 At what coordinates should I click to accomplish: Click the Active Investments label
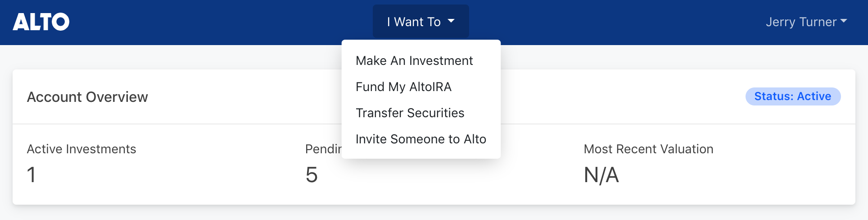point(81,149)
